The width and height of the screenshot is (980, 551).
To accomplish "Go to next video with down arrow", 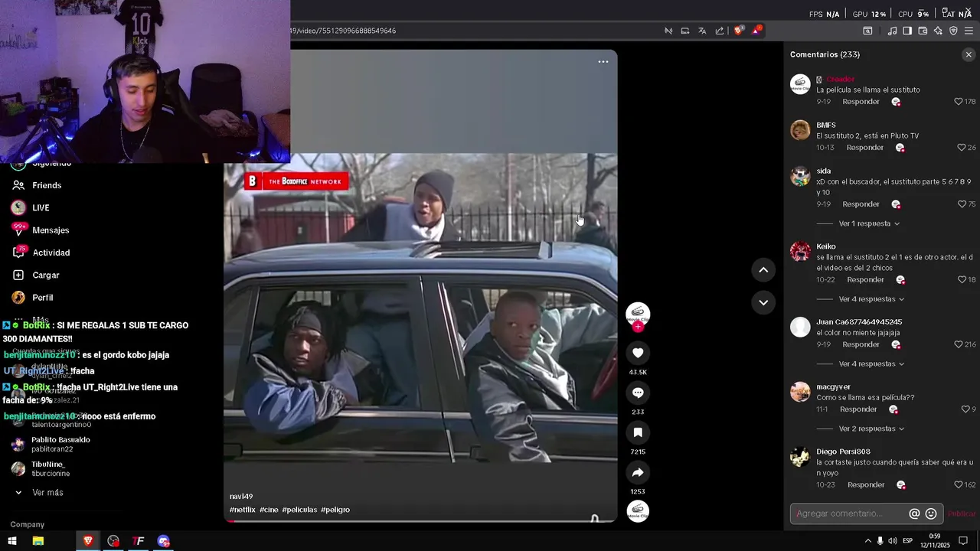I will tap(763, 302).
